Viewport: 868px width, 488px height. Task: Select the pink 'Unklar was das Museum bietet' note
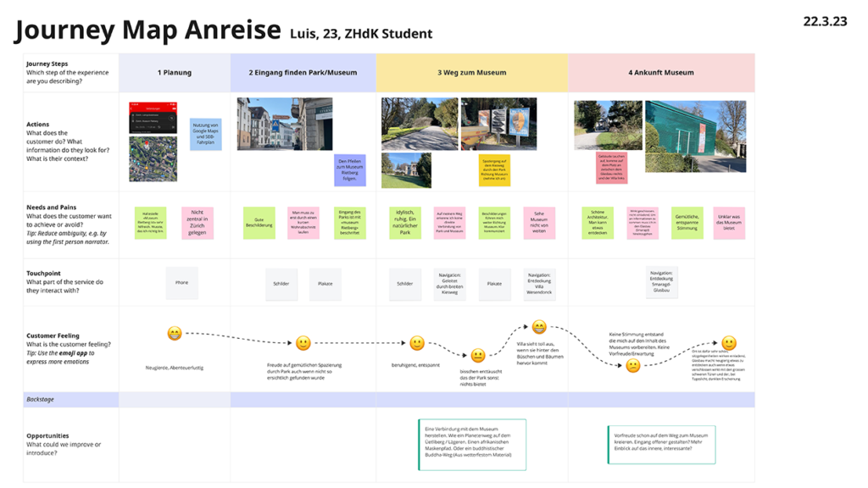[x=729, y=223]
